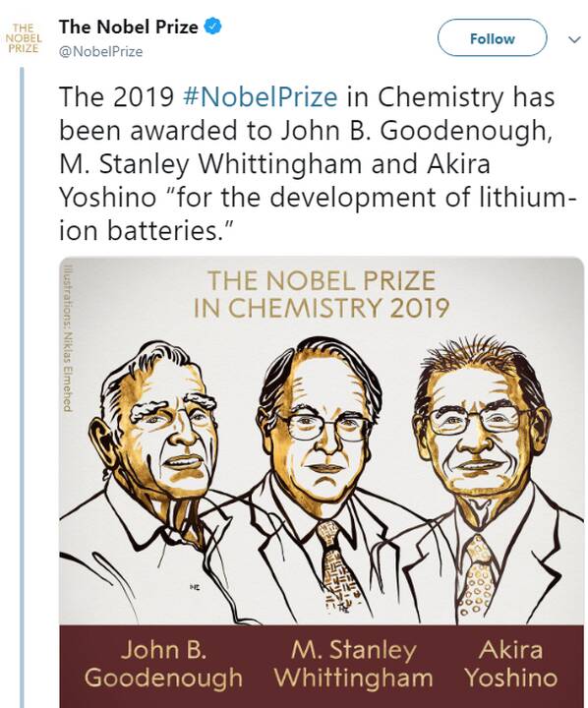
Task: Open the #NobelPrize hashtag link
Action: [261, 96]
